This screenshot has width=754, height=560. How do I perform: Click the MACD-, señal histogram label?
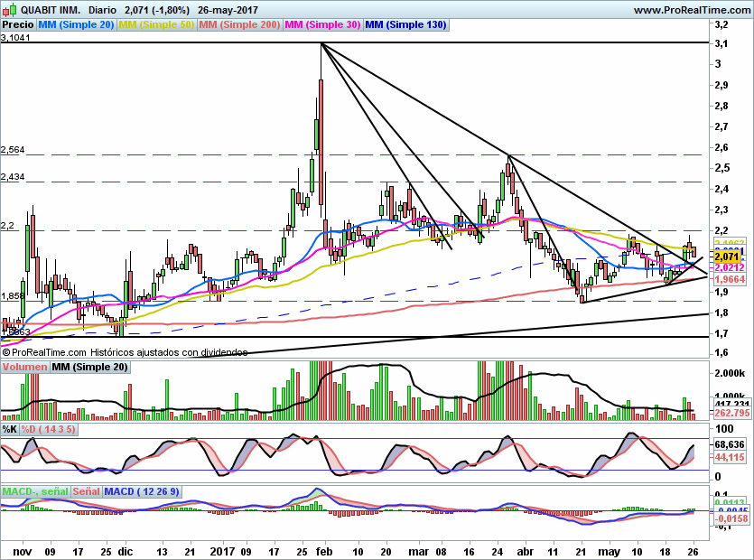(35, 491)
